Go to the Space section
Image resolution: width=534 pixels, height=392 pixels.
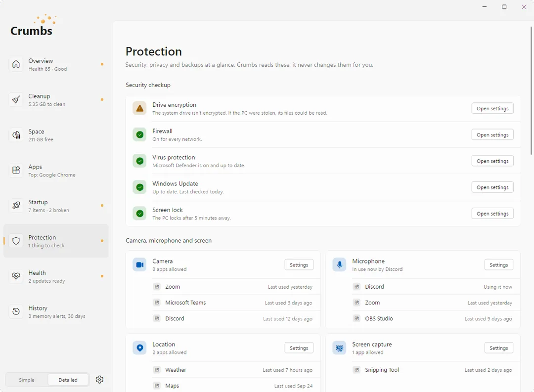tap(56, 135)
